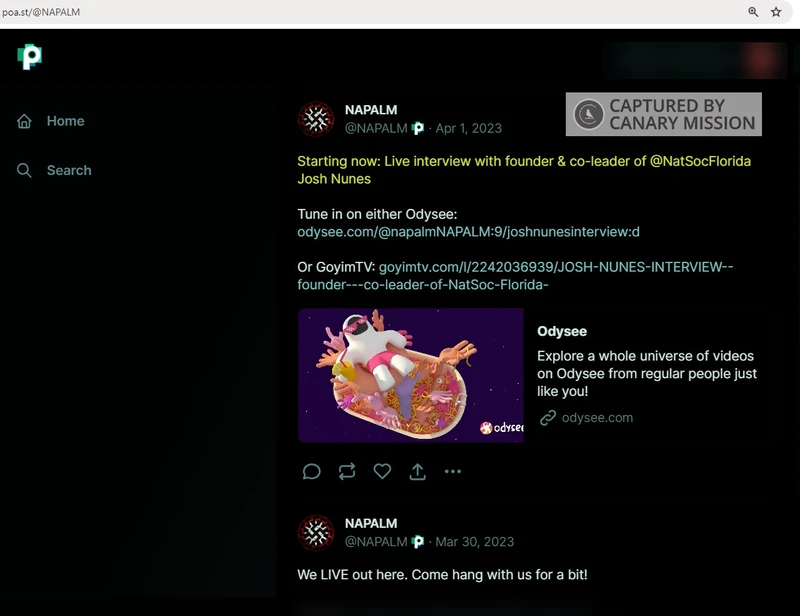Click the text "Tune in on either Odysee:"
This screenshot has width=800, height=616.
click(377, 214)
